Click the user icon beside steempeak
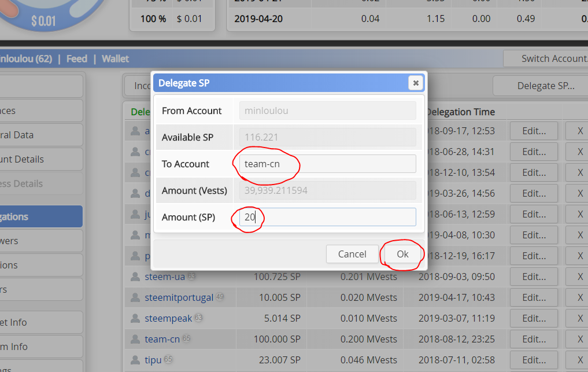Viewport: 588px width, 372px height. coord(135,318)
